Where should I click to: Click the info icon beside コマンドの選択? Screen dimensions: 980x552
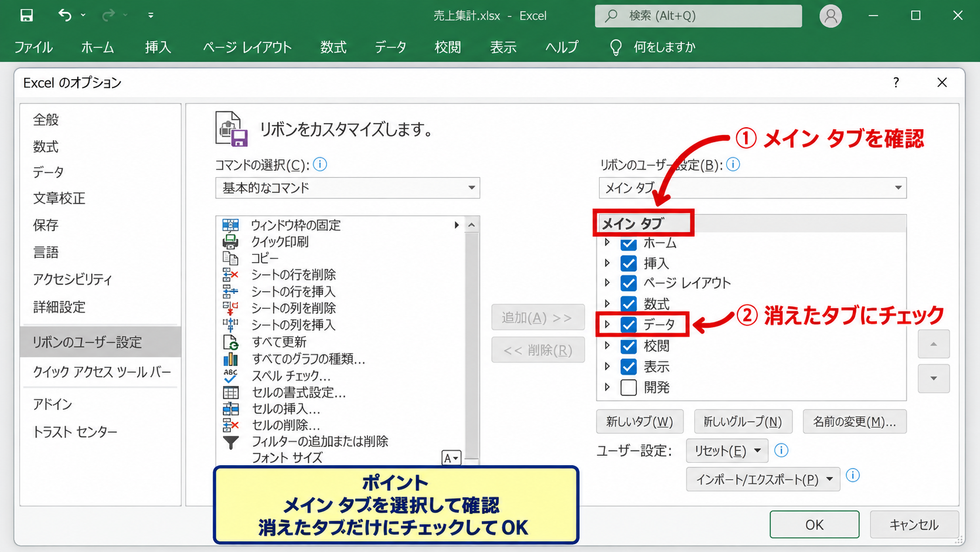tap(320, 164)
